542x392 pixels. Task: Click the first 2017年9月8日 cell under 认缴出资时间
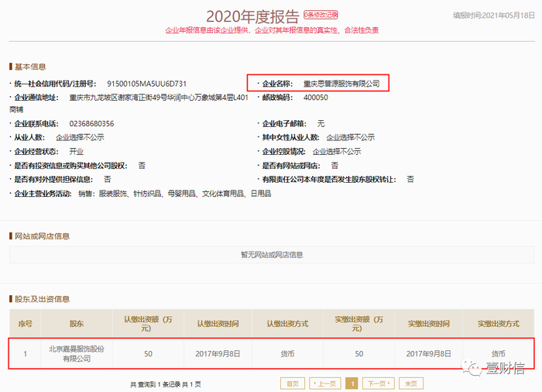[218, 354]
